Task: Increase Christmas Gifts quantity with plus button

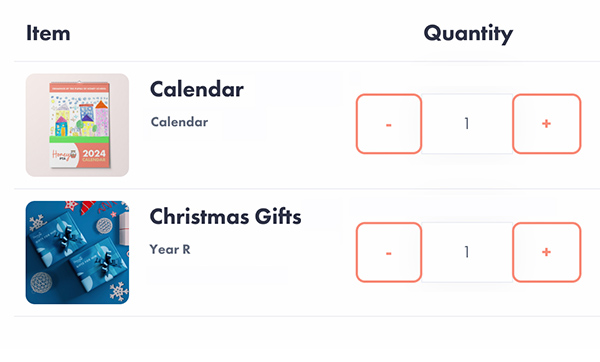Action: coord(546,252)
